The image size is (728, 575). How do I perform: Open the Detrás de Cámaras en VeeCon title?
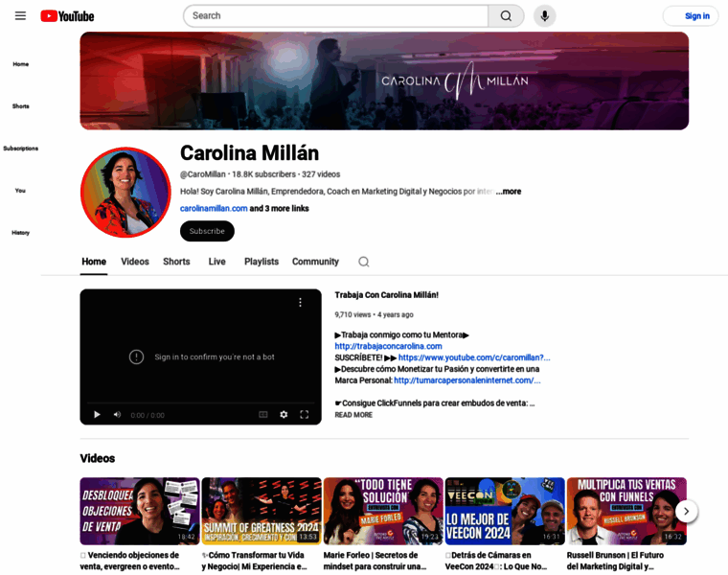point(496,561)
